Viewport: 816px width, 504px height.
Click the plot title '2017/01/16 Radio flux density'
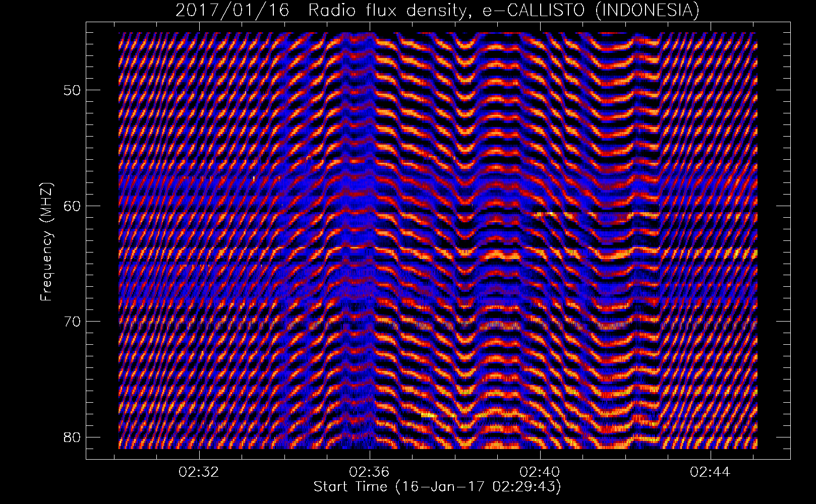click(x=438, y=10)
